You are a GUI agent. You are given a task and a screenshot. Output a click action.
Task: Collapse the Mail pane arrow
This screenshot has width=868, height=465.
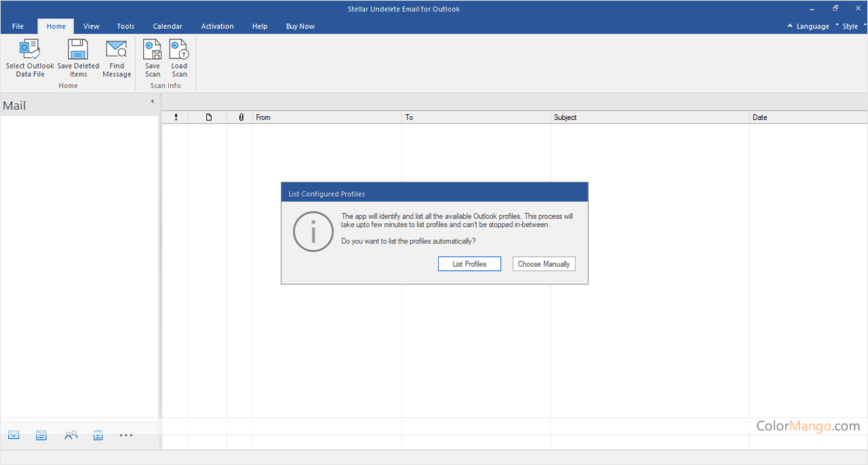[x=152, y=101]
